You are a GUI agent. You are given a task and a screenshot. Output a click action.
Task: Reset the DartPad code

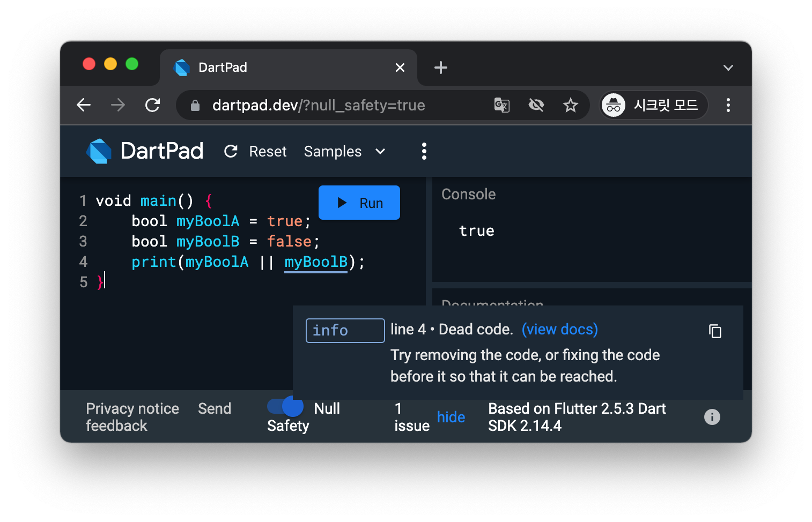tap(255, 152)
